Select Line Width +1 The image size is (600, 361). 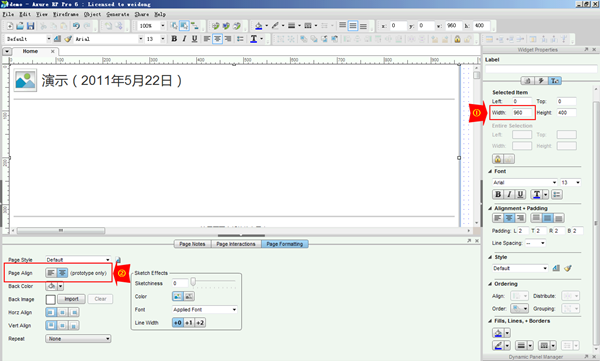pos(189,323)
